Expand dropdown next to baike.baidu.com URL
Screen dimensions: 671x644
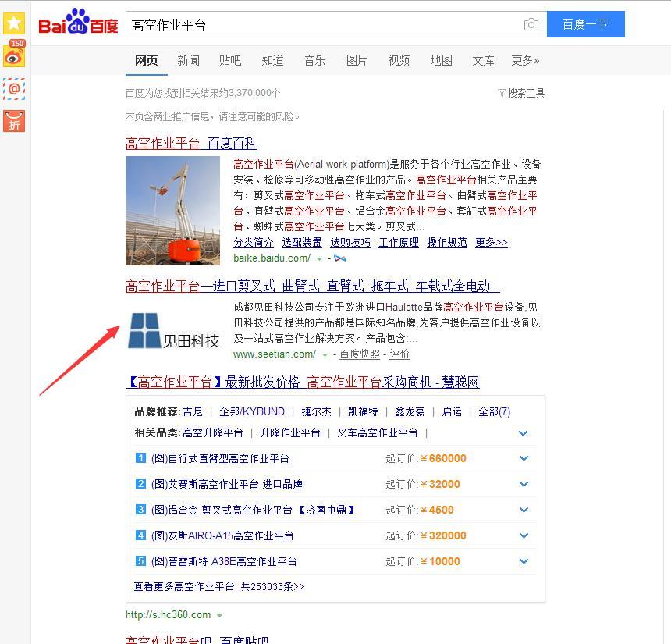pos(319,259)
